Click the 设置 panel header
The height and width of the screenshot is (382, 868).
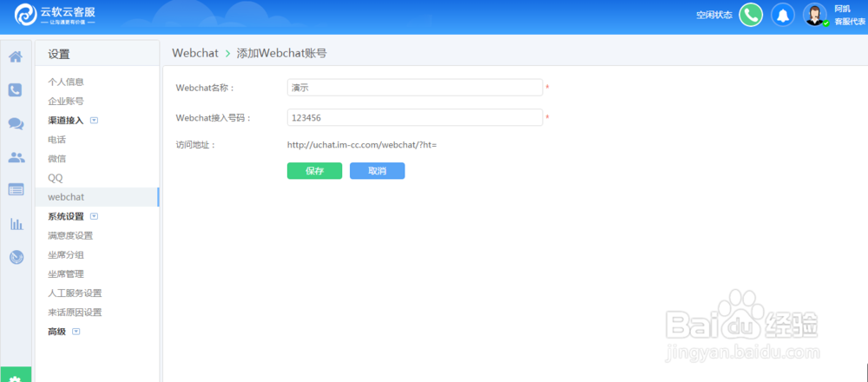pyautogui.click(x=59, y=54)
